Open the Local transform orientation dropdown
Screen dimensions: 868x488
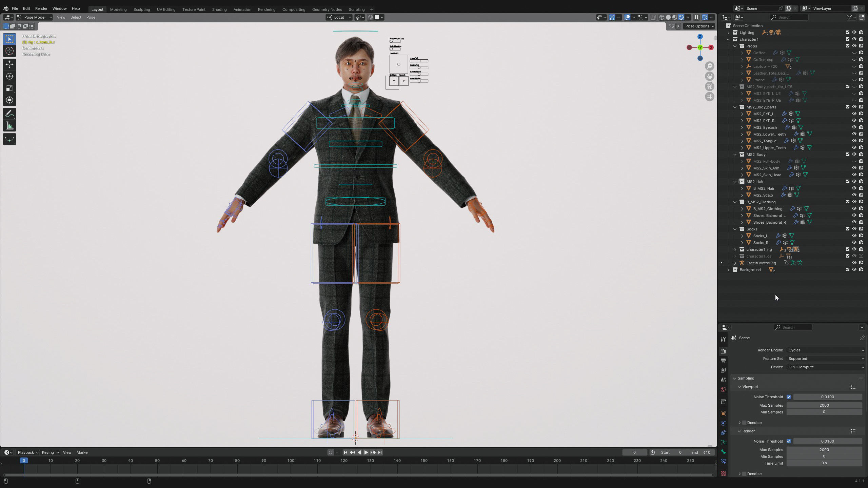pos(339,17)
